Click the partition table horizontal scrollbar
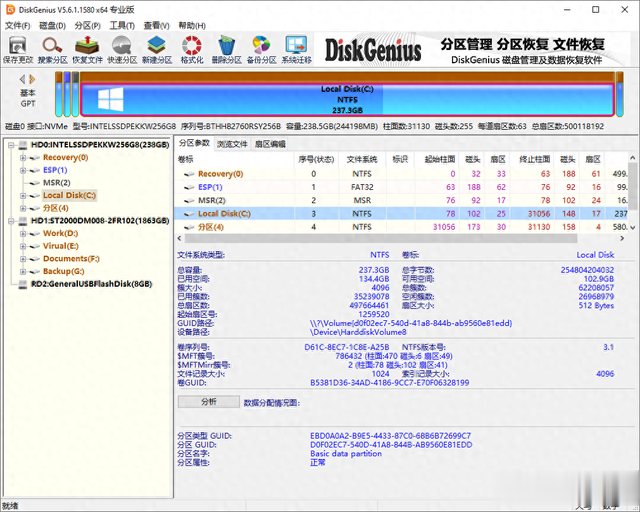Screen dimensions: 640x512 [381, 238]
